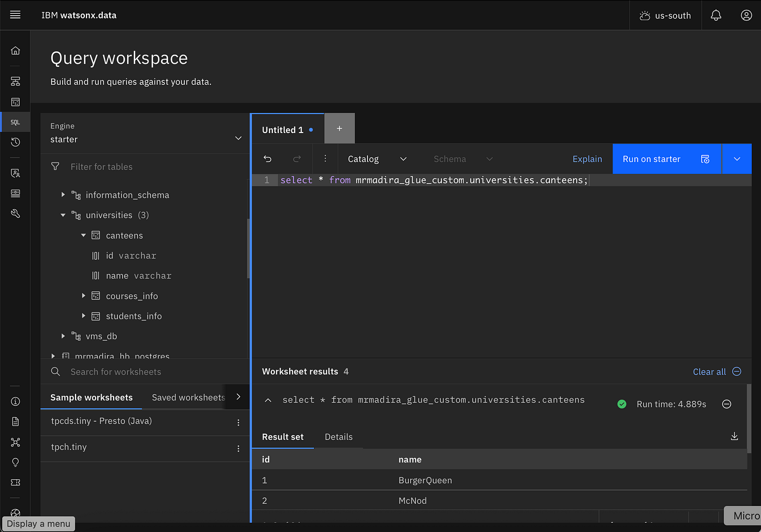The width and height of the screenshot is (761, 532).
Task: Open editor overflow three-dot menu
Action: coord(325,159)
